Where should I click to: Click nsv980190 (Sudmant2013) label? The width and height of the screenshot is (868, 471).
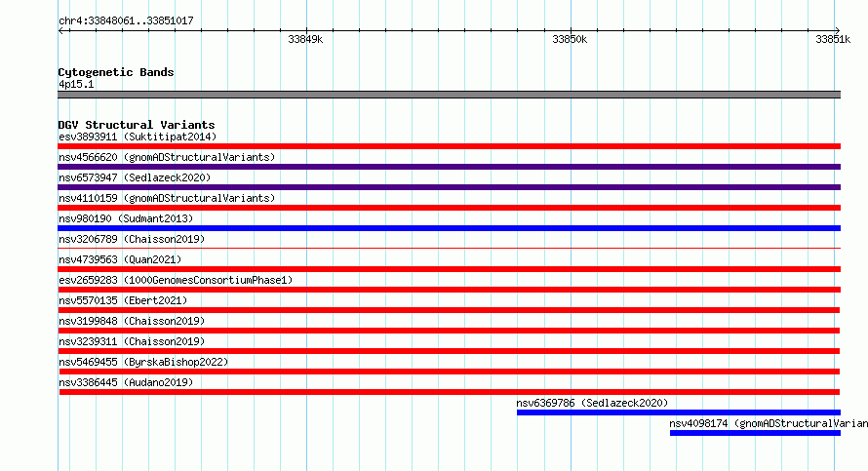[x=126, y=218]
